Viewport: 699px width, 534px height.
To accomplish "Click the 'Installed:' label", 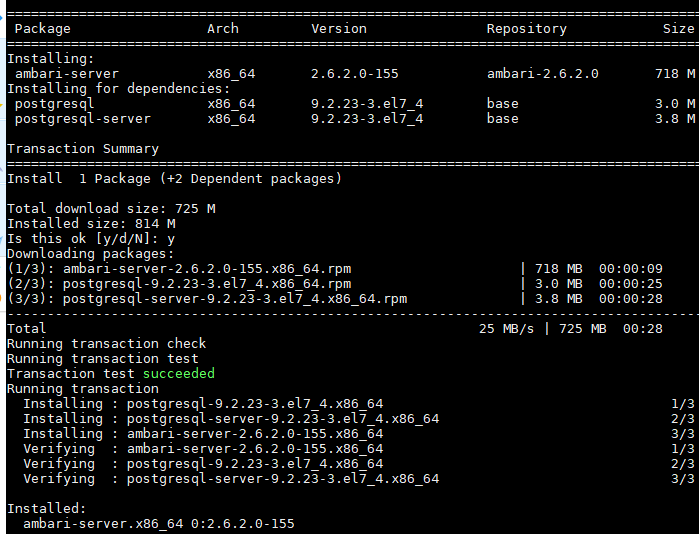I will 46,509.
